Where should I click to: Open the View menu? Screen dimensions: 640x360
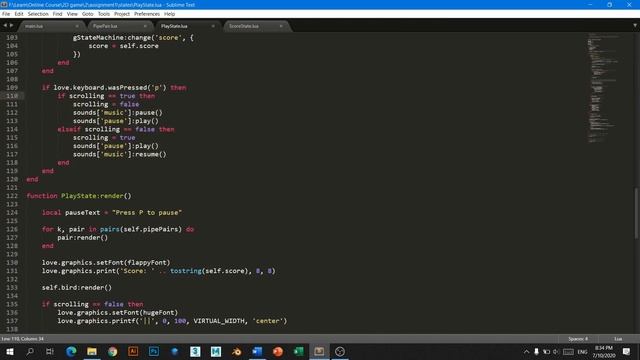[x=72, y=14]
